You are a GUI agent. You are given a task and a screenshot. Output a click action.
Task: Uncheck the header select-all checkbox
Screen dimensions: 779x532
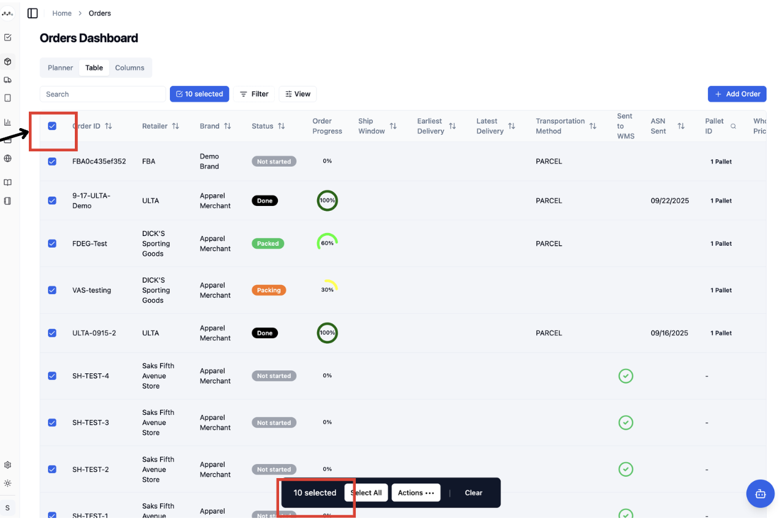click(52, 126)
